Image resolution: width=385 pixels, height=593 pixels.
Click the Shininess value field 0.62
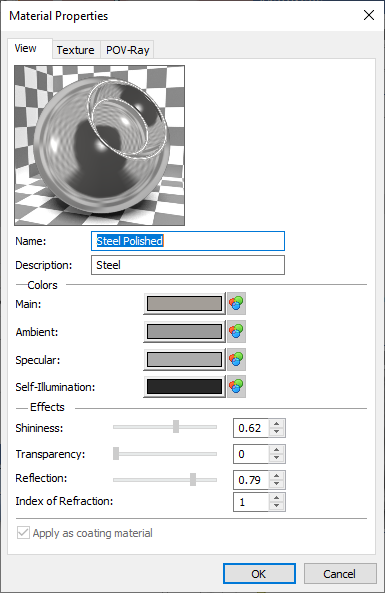point(251,428)
